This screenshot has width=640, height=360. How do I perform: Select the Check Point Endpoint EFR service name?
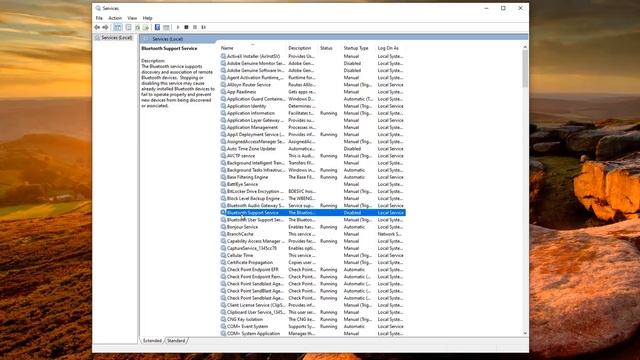pos(252,270)
